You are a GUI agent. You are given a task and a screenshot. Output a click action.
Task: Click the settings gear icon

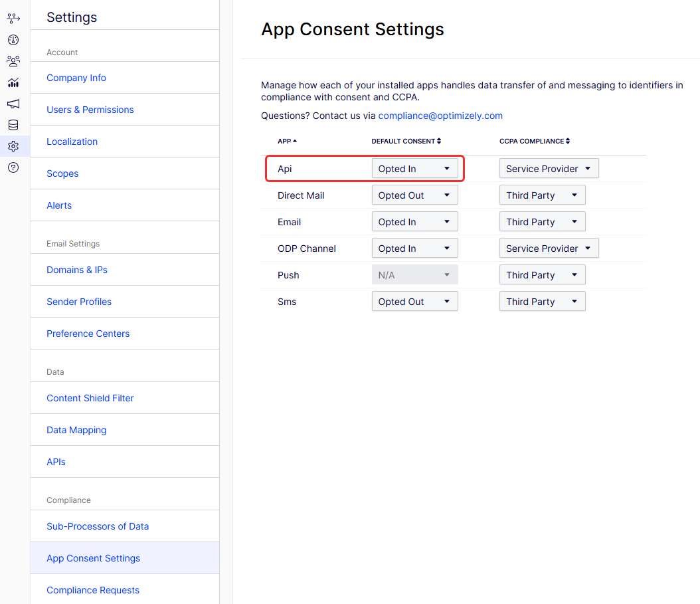tap(13, 146)
